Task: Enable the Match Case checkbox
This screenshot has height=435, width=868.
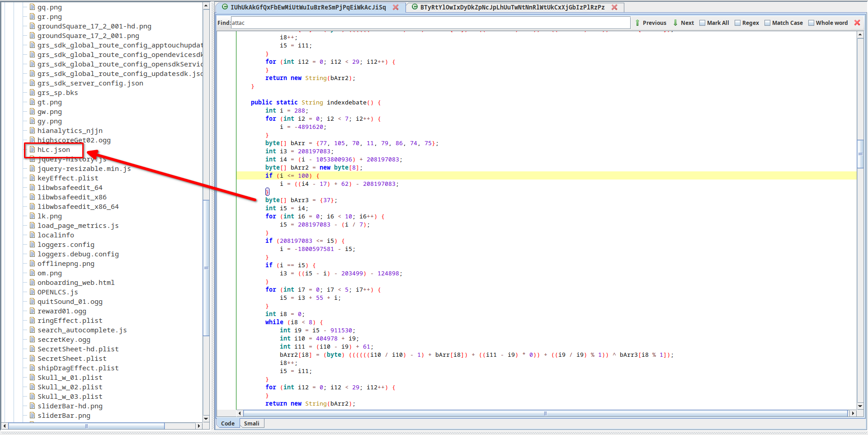Action: 767,23
